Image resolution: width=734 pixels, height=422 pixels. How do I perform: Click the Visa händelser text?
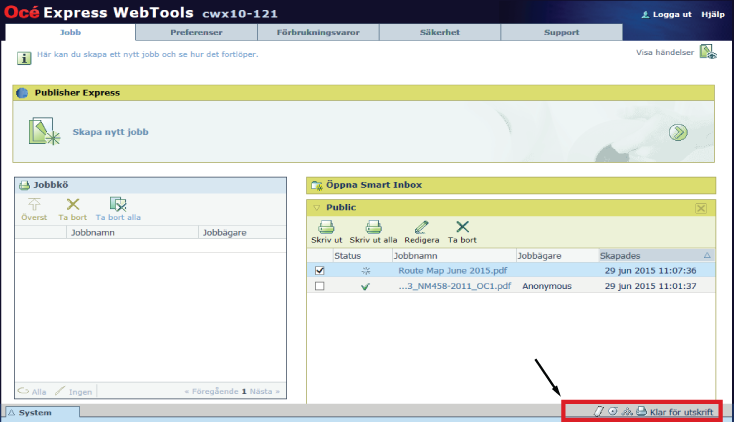pos(665,52)
